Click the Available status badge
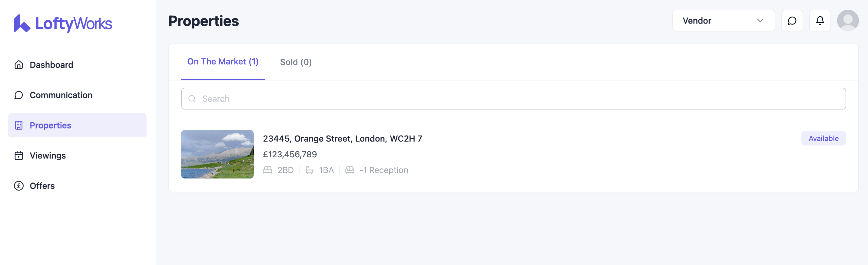This screenshot has width=868, height=265. coord(823,138)
